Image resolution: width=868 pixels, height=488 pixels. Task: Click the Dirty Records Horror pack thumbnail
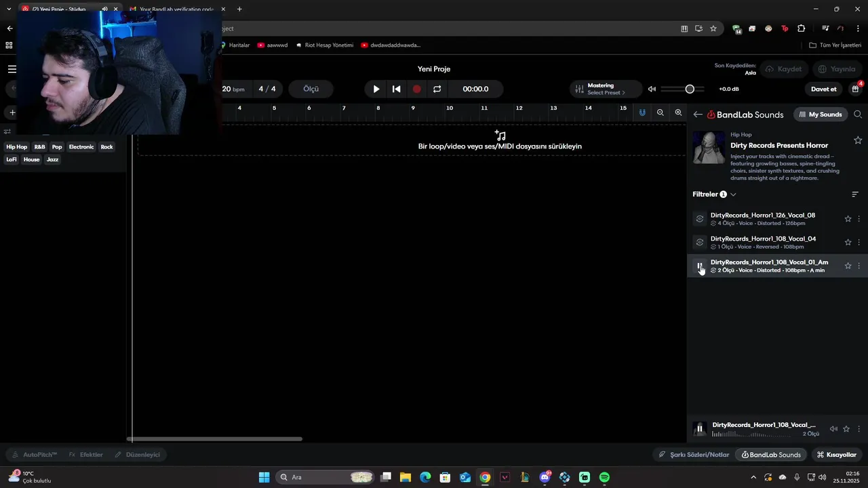coord(709,147)
